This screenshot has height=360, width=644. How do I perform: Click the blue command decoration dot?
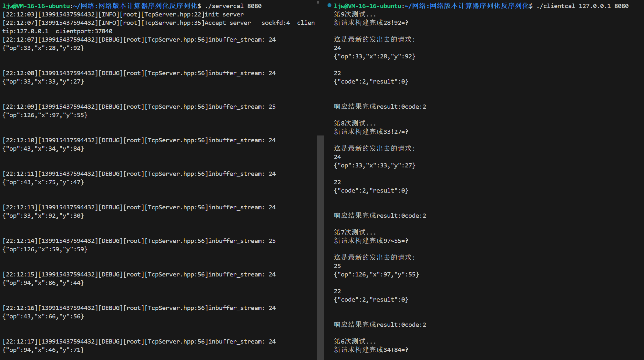click(329, 5)
